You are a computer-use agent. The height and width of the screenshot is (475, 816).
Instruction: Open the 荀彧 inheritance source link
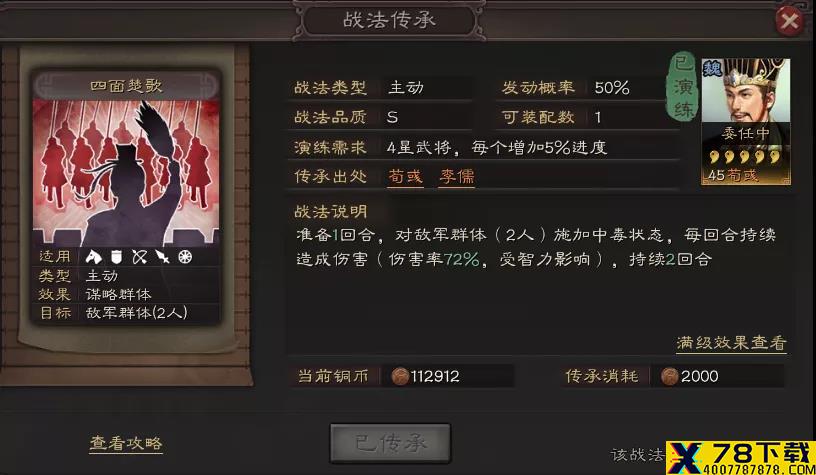pyautogui.click(x=405, y=176)
